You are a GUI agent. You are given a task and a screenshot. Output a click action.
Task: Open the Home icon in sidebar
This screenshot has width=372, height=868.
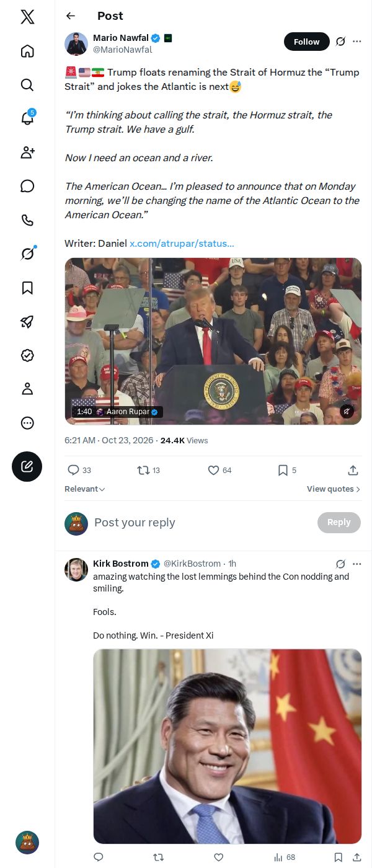tap(27, 51)
